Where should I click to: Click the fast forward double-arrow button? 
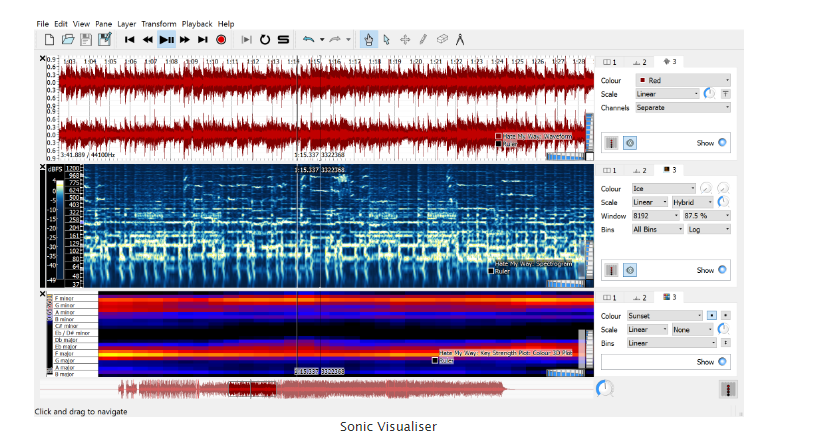coord(185,39)
